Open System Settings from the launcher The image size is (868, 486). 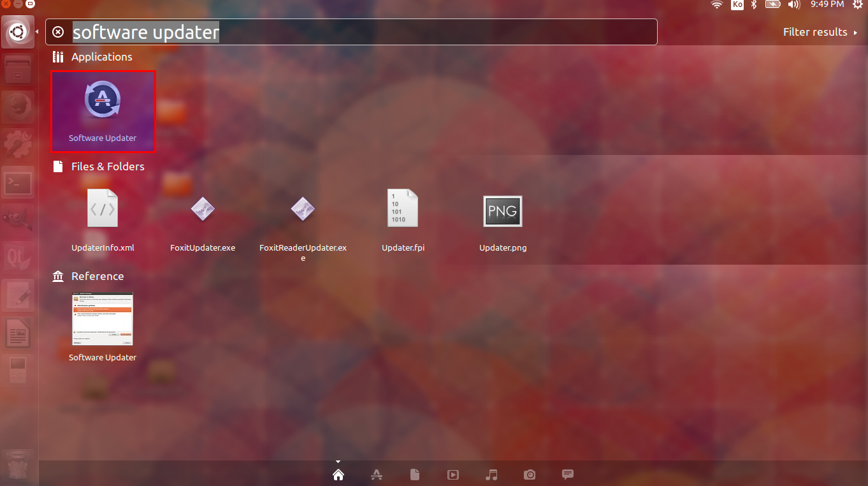point(18,145)
